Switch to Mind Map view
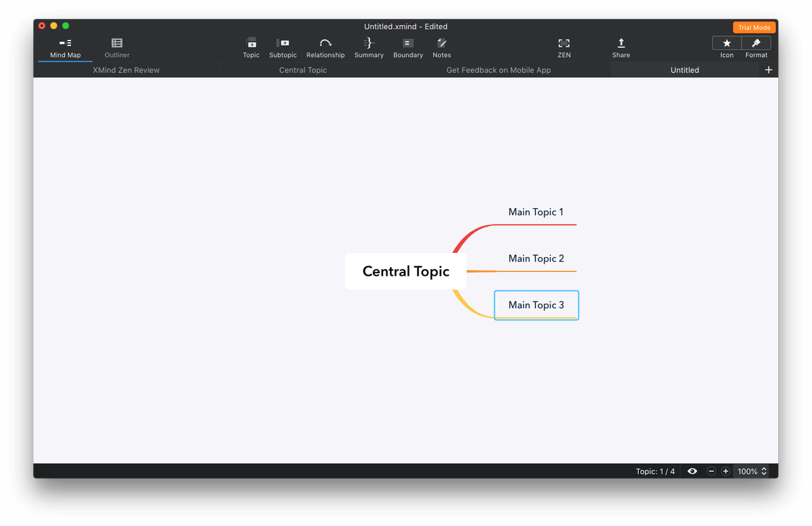The height and width of the screenshot is (526, 812). click(65, 47)
